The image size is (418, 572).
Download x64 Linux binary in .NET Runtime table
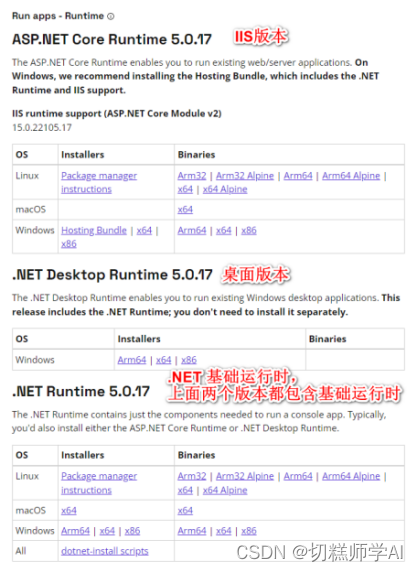tap(185, 490)
